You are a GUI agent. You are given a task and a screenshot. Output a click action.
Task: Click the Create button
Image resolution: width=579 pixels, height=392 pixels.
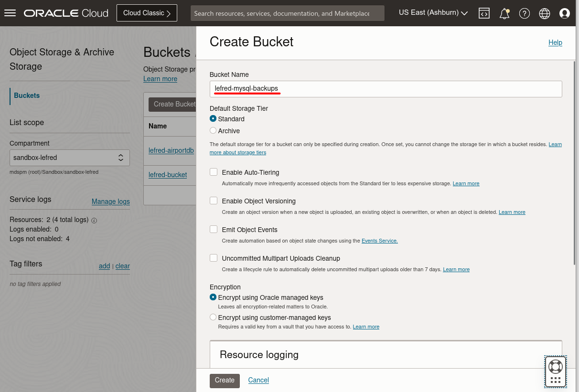(x=225, y=381)
